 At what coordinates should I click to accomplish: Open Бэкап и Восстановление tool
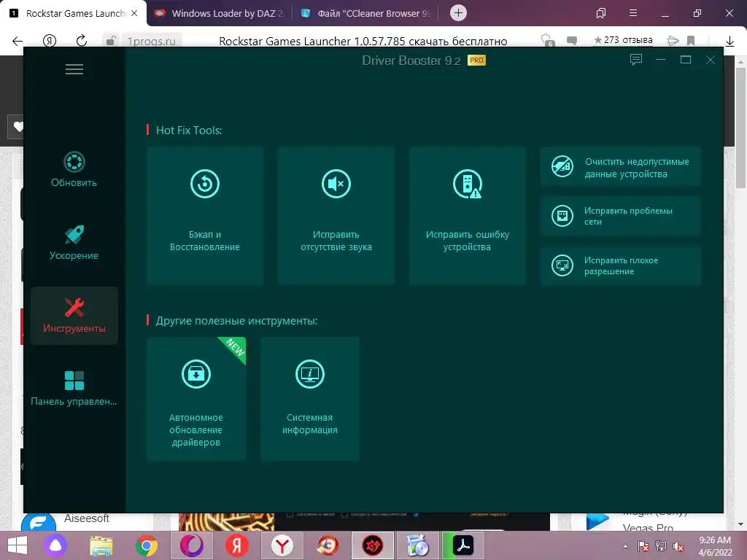point(205,216)
